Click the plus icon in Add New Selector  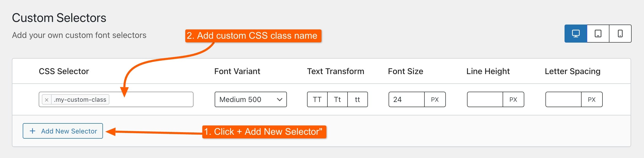[x=33, y=131]
